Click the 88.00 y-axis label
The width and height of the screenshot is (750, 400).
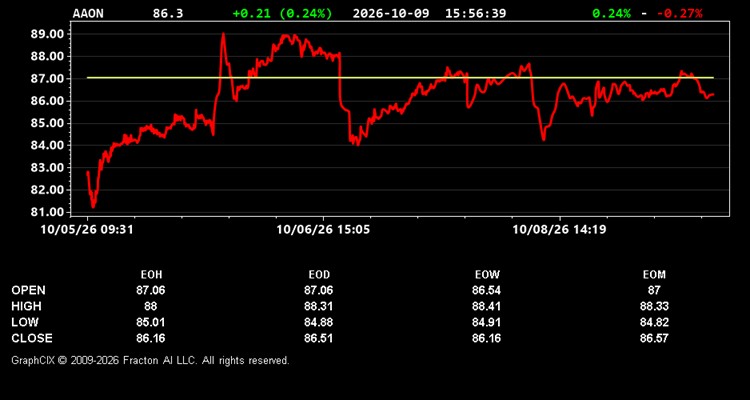[47, 56]
